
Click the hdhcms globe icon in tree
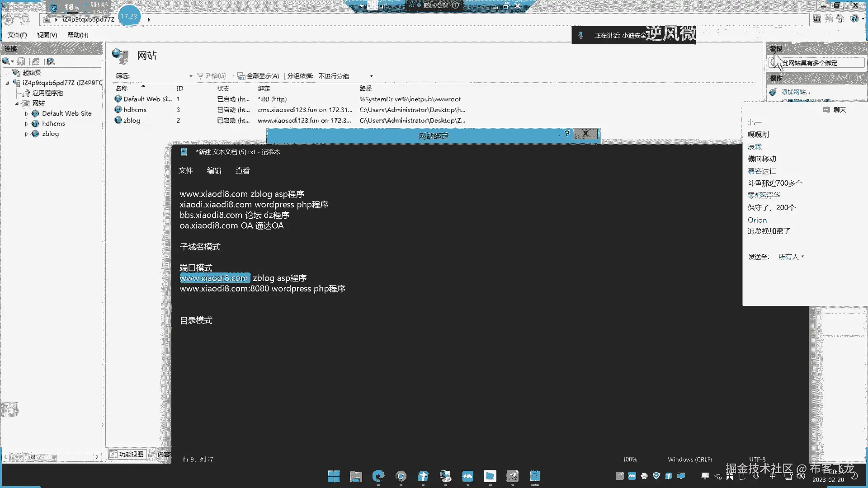[35, 123]
